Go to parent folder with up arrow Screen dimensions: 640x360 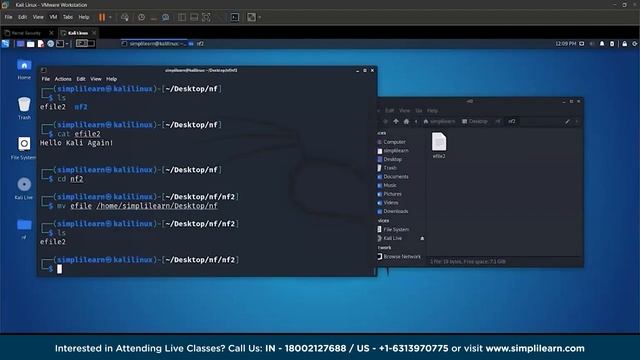[396, 121]
